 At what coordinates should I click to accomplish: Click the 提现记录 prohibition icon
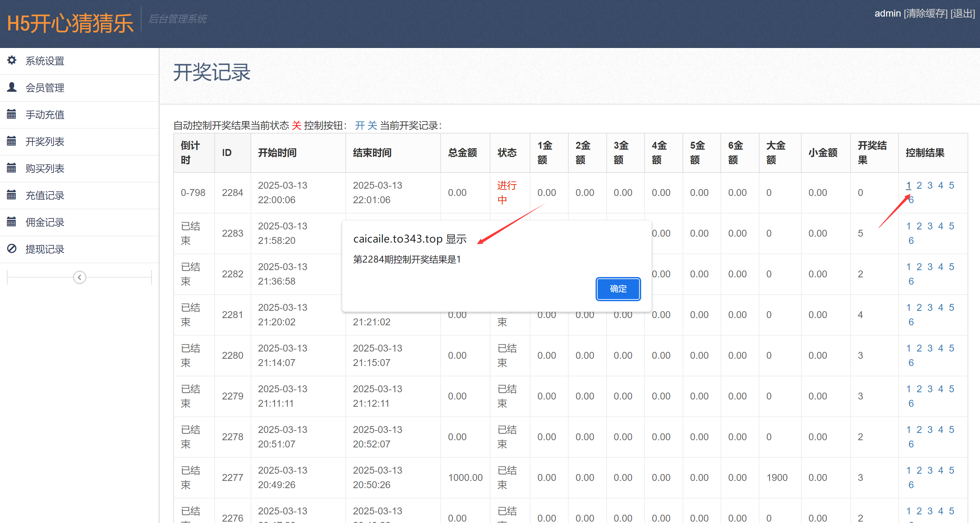coord(12,249)
